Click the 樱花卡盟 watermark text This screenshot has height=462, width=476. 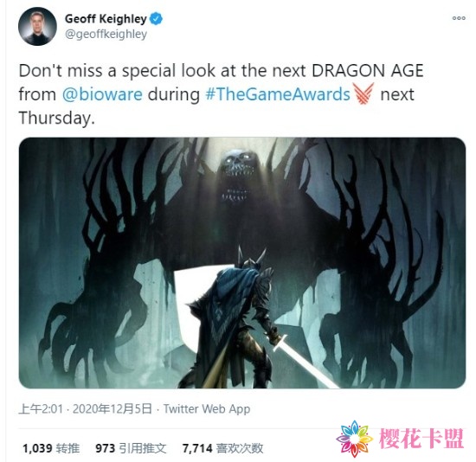[421, 439]
